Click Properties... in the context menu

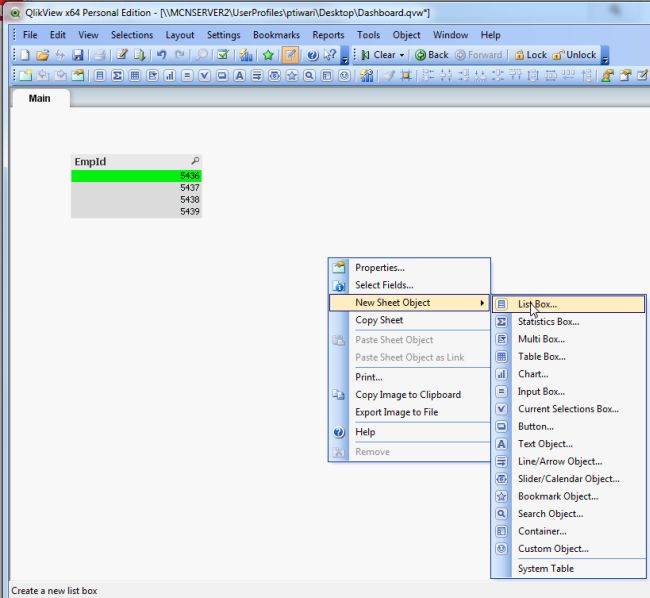tap(379, 268)
